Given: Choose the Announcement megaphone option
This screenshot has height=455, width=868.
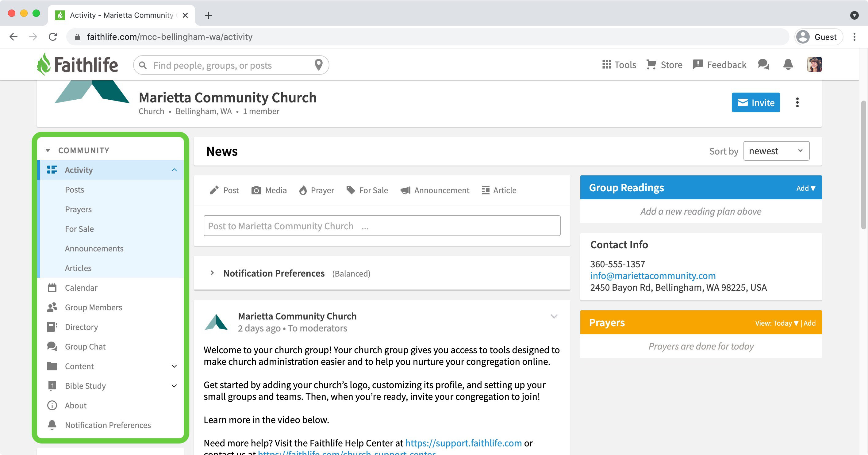Looking at the screenshot, I should 435,190.
